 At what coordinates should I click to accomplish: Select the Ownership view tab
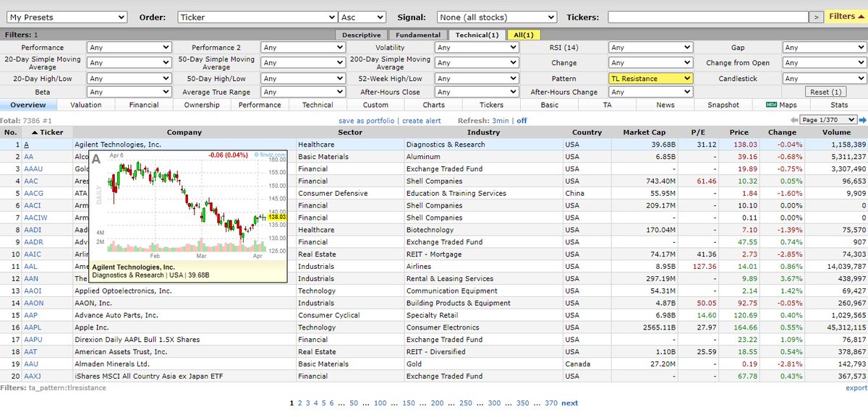coord(202,105)
